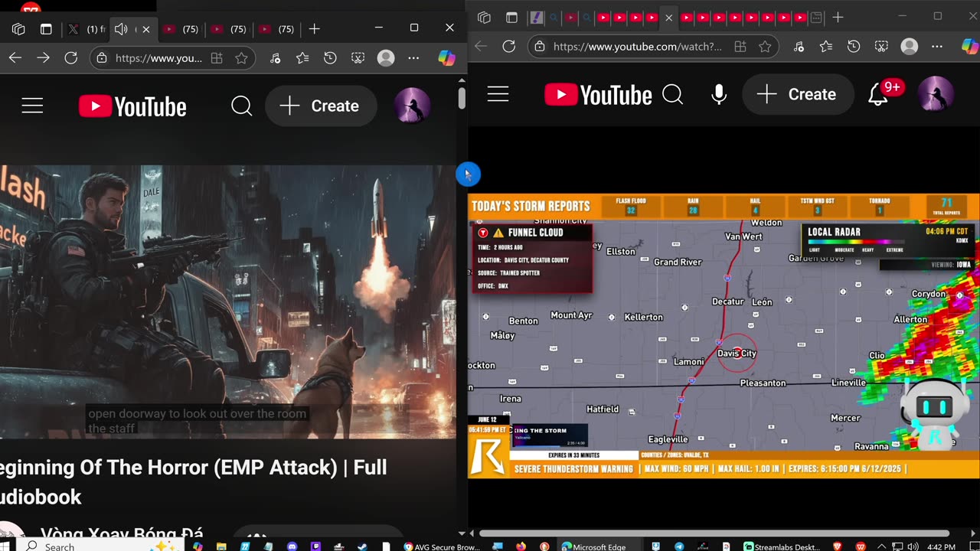Open Copilot in the left browser window
The image size is (980, 551).
pyautogui.click(x=446, y=58)
